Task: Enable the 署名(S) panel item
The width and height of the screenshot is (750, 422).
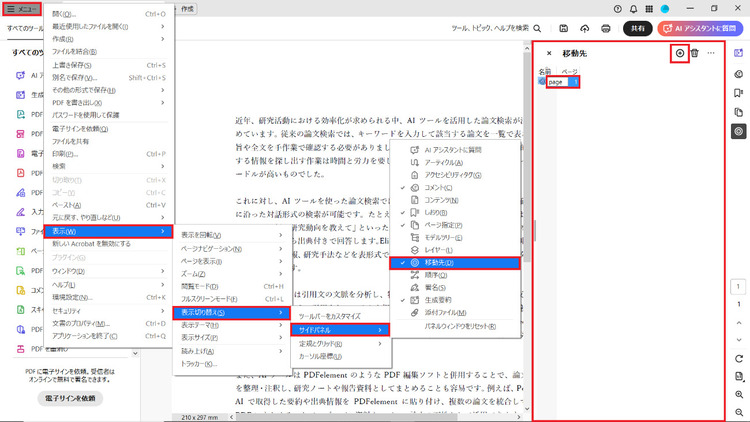Action: (x=455, y=288)
